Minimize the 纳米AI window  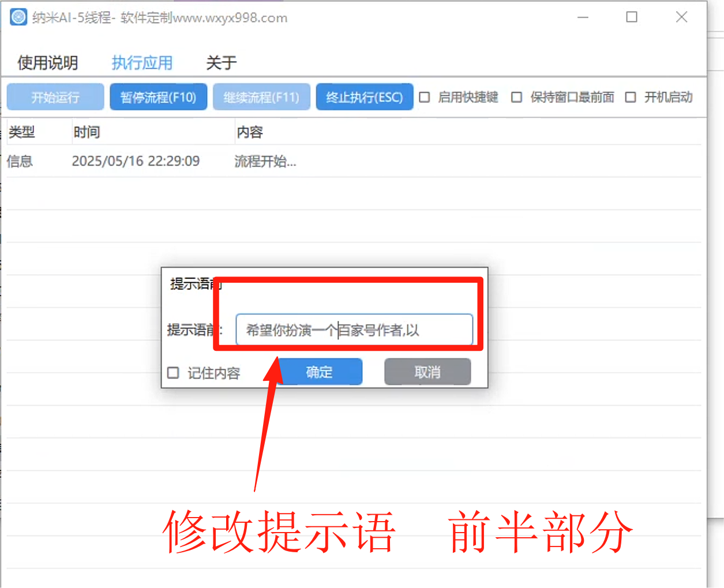point(583,17)
